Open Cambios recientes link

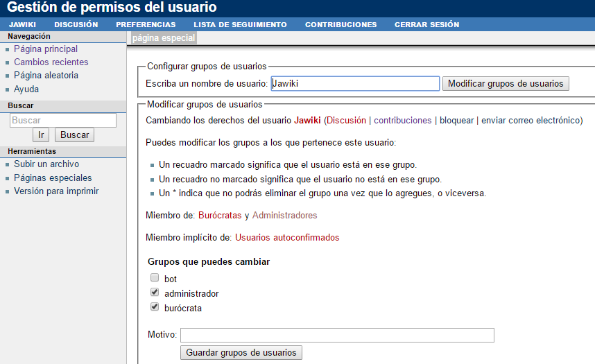click(x=51, y=62)
